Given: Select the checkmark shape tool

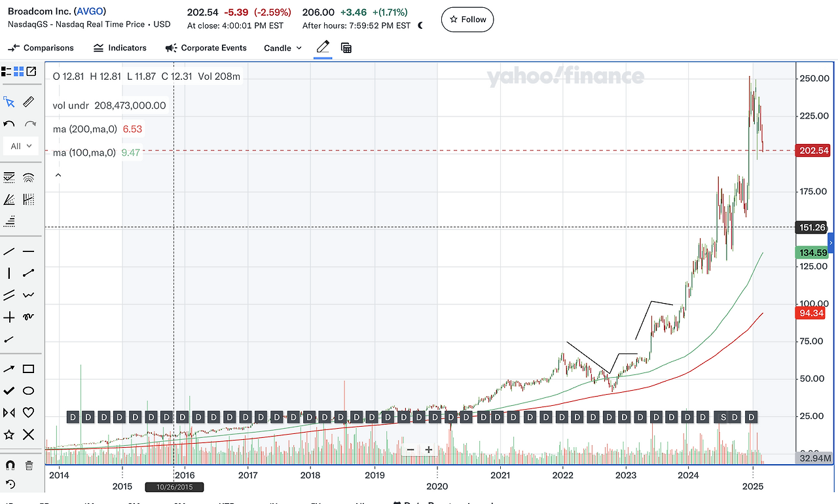Looking at the screenshot, I should (9, 391).
